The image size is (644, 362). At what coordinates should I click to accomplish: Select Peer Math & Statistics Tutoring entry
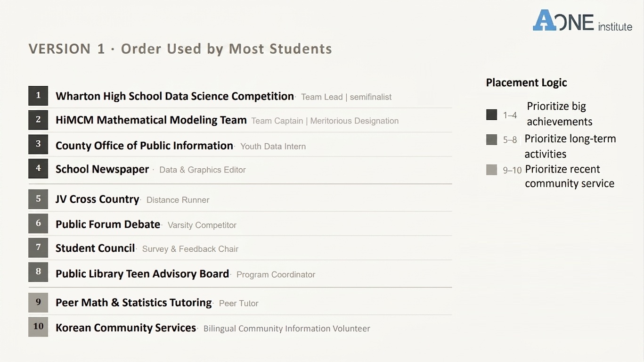tap(134, 303)
